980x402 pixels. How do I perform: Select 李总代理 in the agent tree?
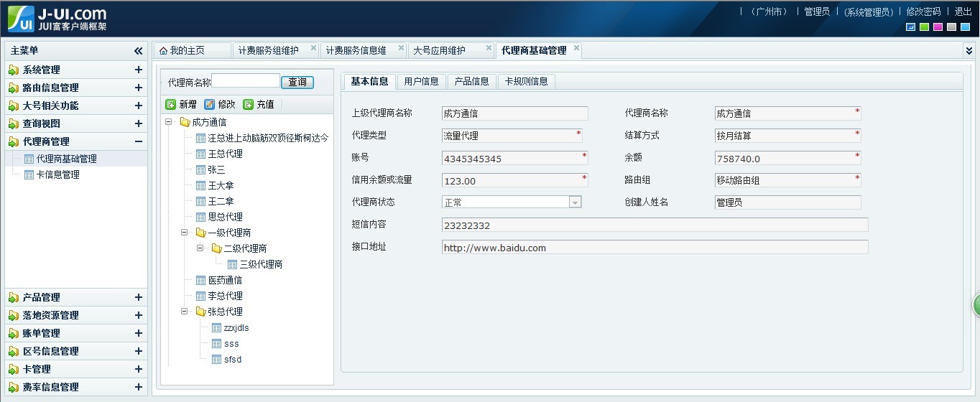(226, 296)
